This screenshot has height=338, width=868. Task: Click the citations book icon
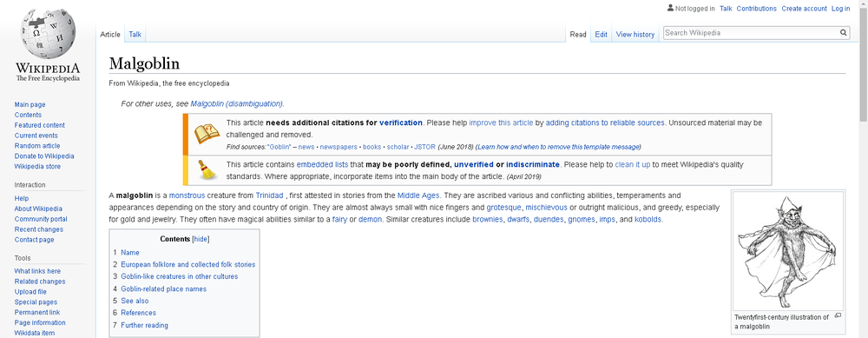click(x=207, y=133)
